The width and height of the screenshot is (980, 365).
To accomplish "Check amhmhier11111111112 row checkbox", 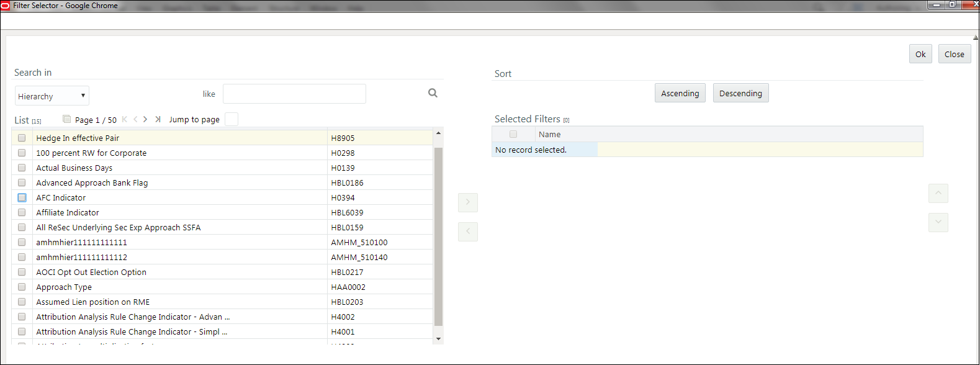I will tap(22, 257).
